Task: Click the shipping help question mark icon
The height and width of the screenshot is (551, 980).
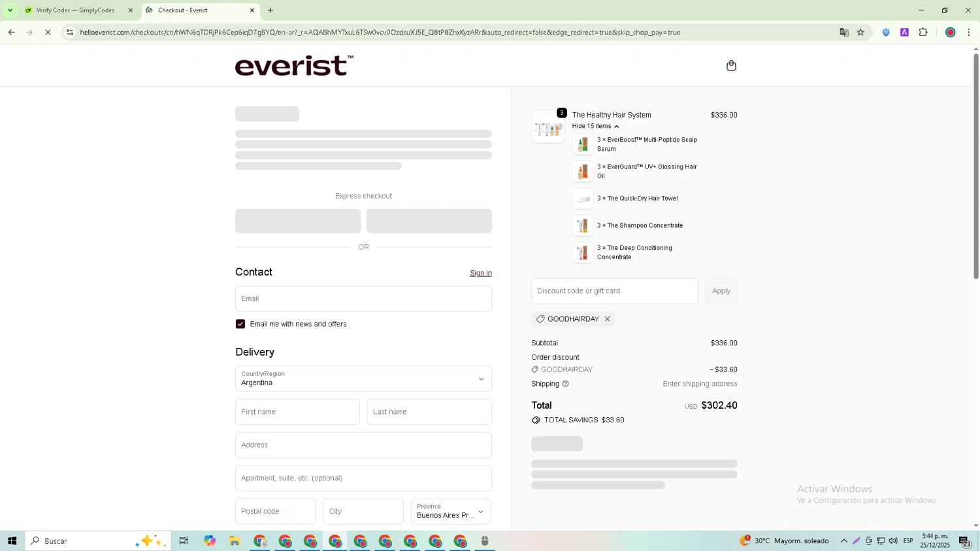Action: coord(566,384)
